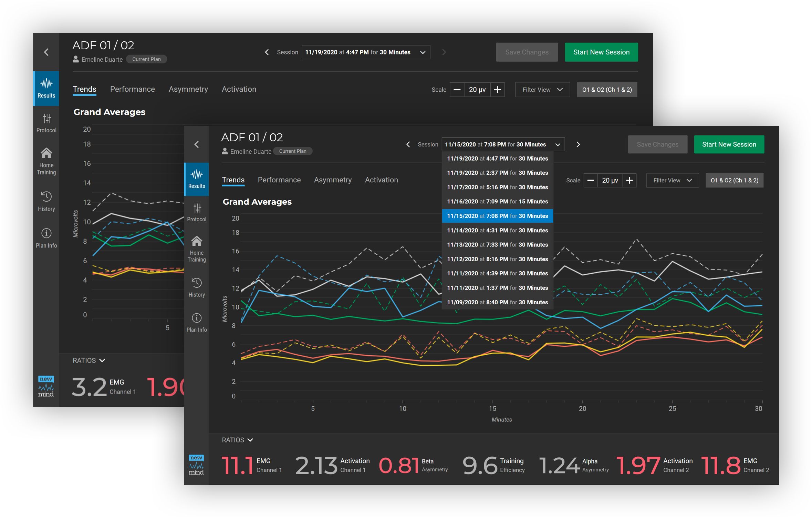The height and width of the screenshot is (518, 812).
Task: Switch to Asymmetry tab in back window
Action: point(188,89)
